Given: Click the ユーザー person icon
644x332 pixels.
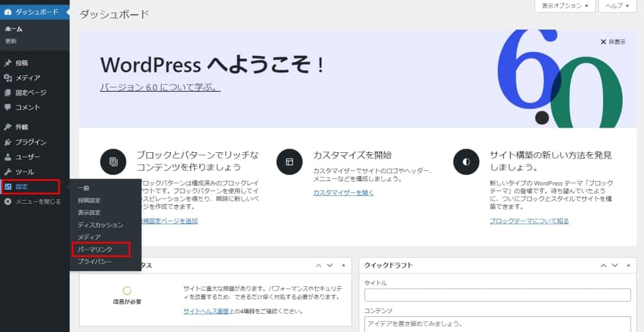Looking at the screenshot, I should click(x=8, y=157).
